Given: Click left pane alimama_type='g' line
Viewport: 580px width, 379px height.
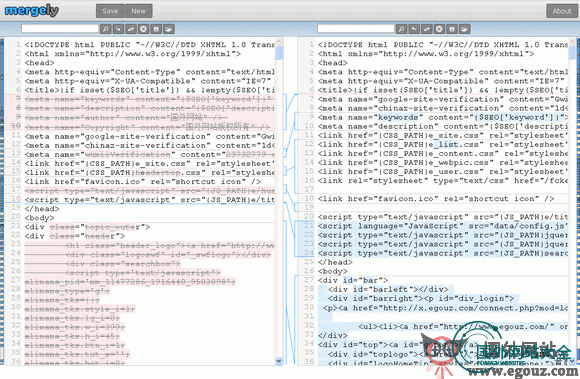Looking at the screenshot, I should coord(67,291).
